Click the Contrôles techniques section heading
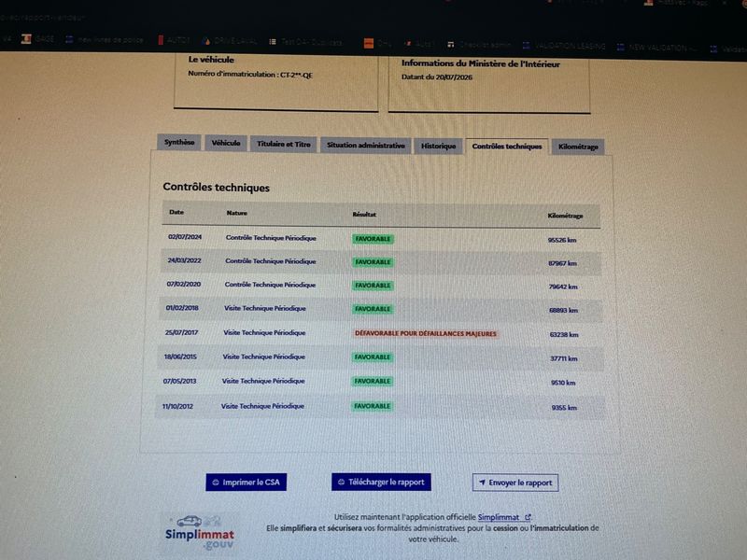 (x=217, y=188)
